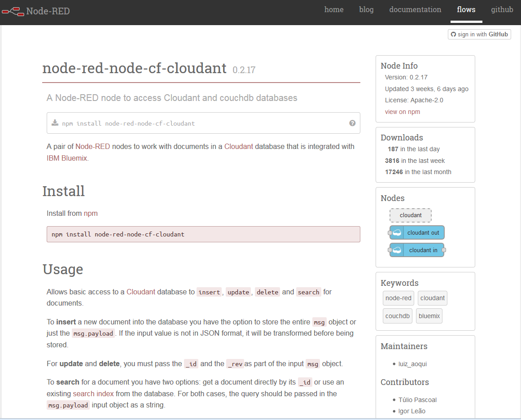The height and width of the screenshot is (420, 521).
Task: Click the cloudant keyword tag
Action: point(432,298)
